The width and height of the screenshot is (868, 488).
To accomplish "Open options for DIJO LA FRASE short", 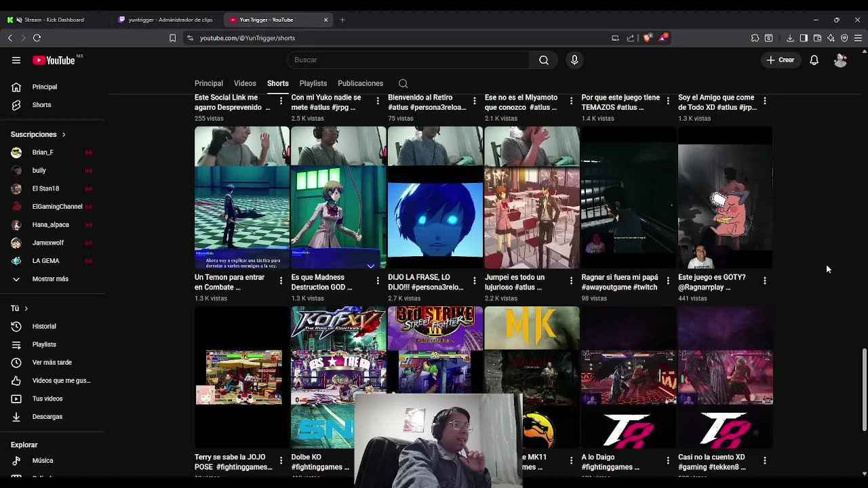I will point(475,281).
